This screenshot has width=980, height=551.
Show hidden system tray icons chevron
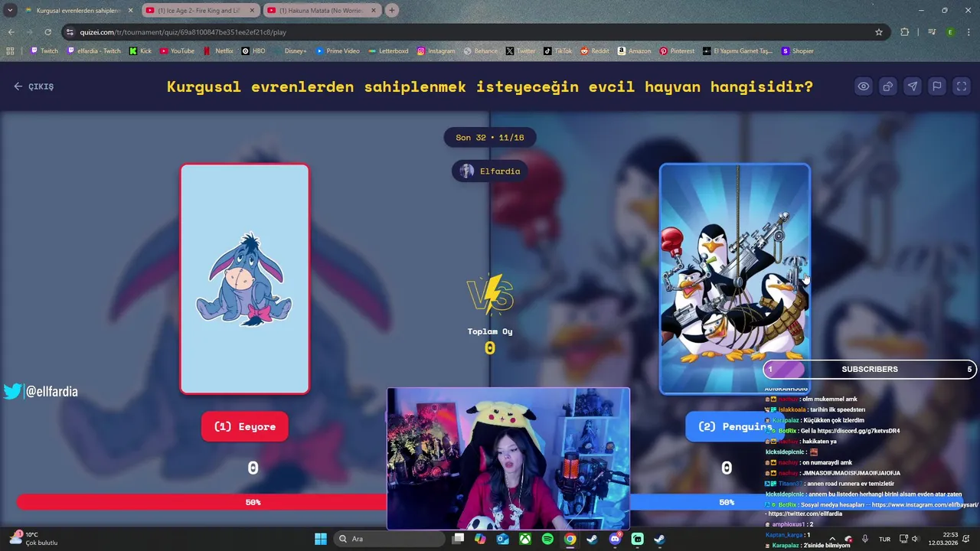pyautogui.click(x=833, y=539)
